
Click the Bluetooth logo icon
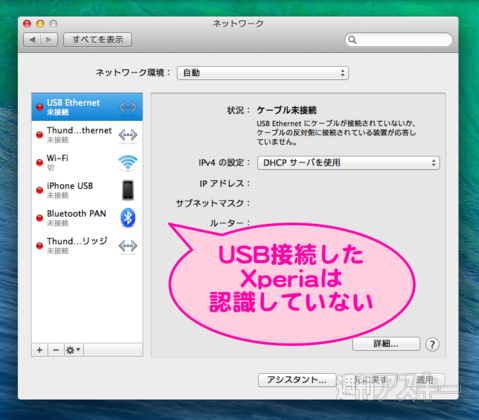coord(128,218)
